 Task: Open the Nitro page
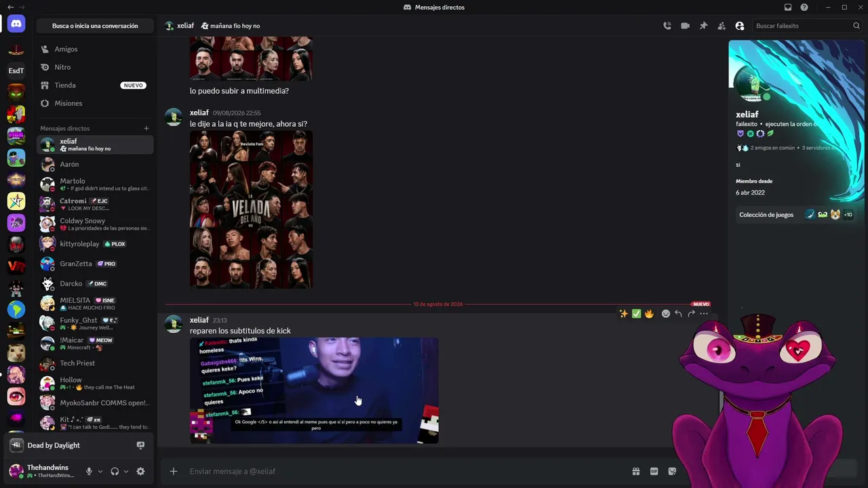coord(95,67)
